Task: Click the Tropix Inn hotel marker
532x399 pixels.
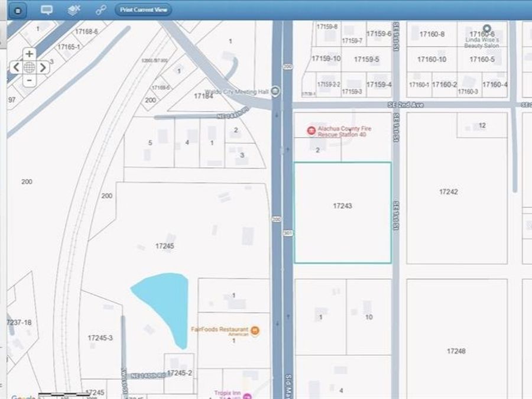Action: (247, 395)
